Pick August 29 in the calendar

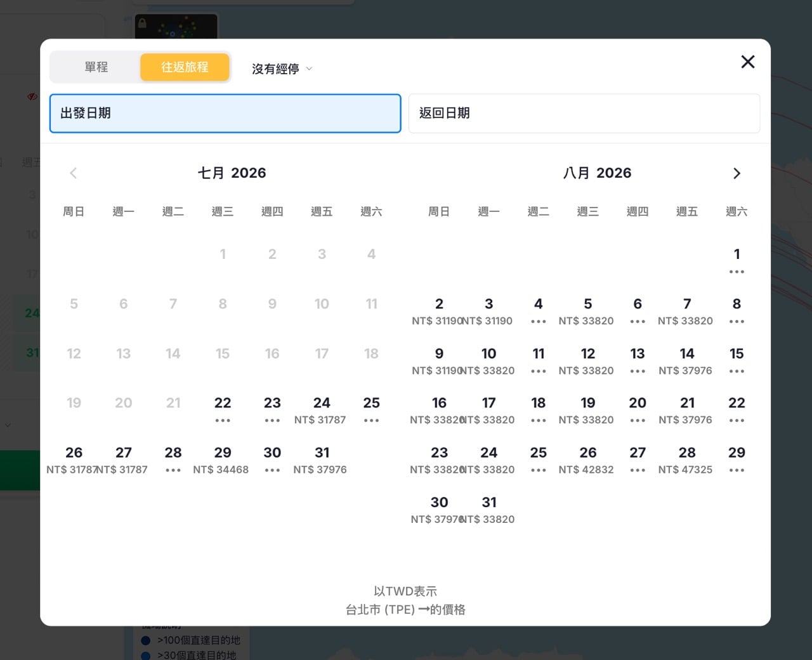(x=737, y=459)
